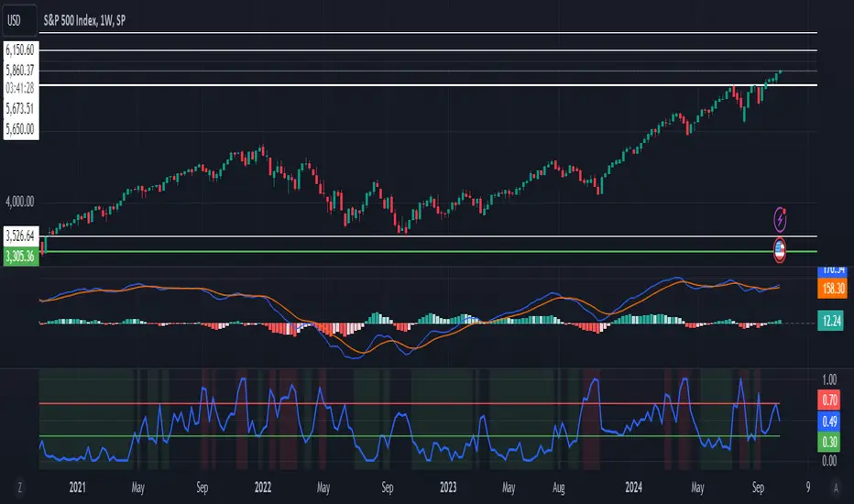Open the USD currency selector
This screenshot has width=854, height=504.
pos(19,21)
